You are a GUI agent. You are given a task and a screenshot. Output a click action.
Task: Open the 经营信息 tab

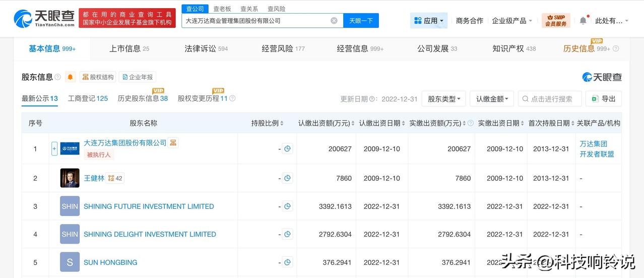point(360,48)
